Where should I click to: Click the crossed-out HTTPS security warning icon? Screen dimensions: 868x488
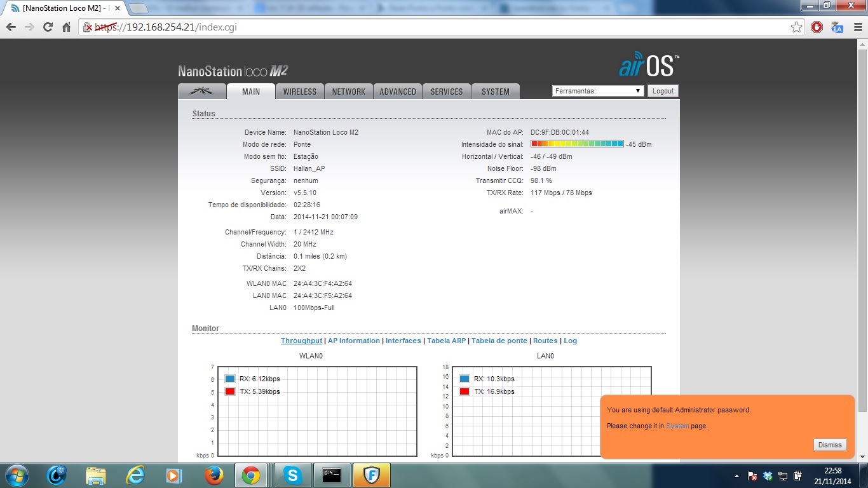coord(89,27)
